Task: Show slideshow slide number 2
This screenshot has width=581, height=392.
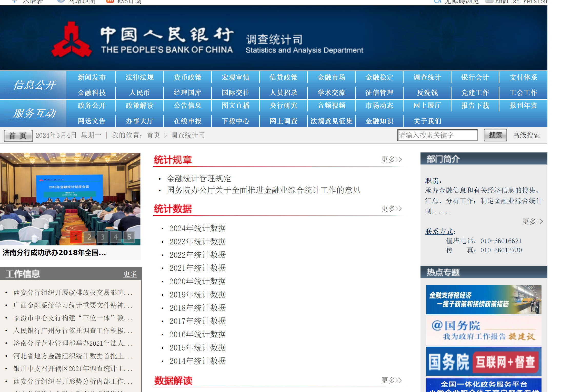Action: pos(89,237)
